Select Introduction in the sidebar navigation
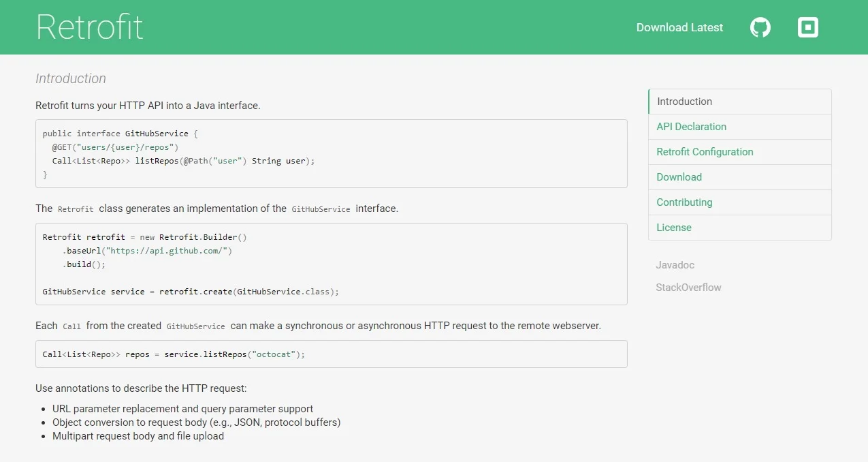This screenshot has width=868, height=462. 684,102
